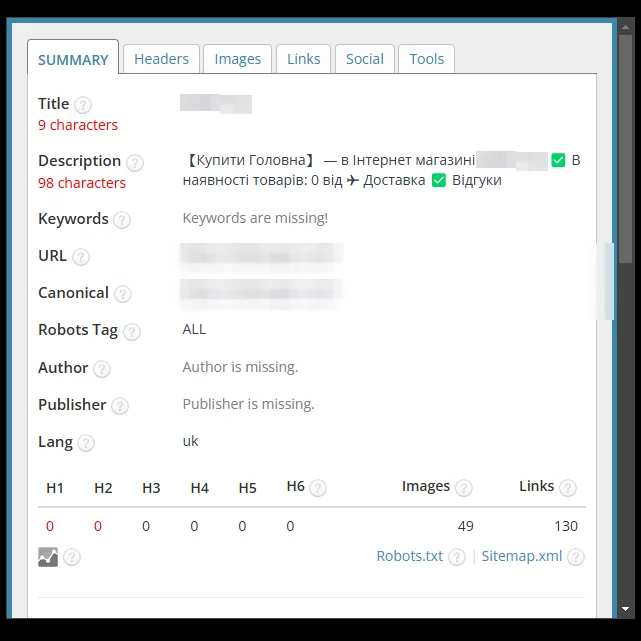
Task: Click the blurred URL value
Action: [x=262, y=256]
